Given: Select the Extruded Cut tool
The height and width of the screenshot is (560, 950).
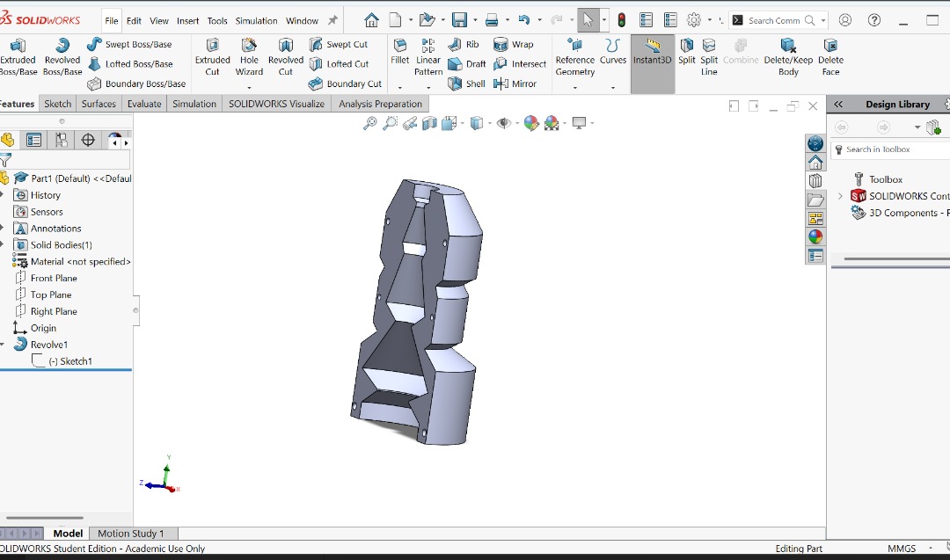Looking at the screenshot, I should click(x=212, y=57).
